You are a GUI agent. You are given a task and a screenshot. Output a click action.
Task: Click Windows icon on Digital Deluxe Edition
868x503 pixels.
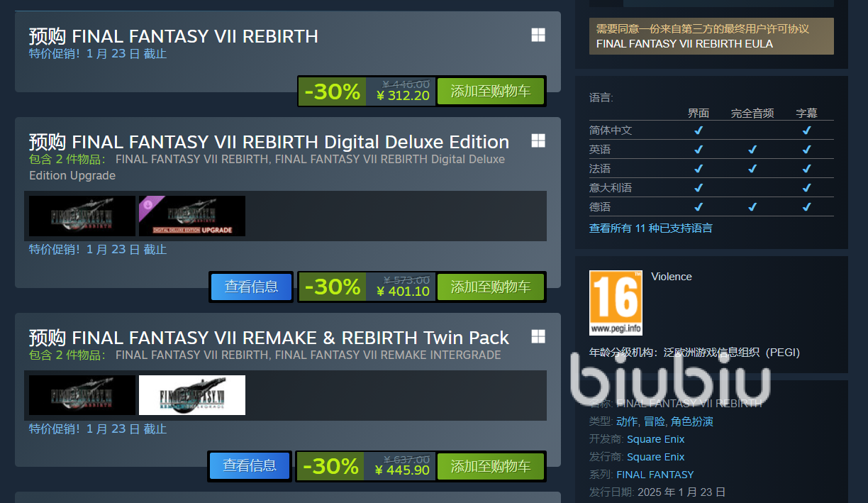click(x=538, y=140)
